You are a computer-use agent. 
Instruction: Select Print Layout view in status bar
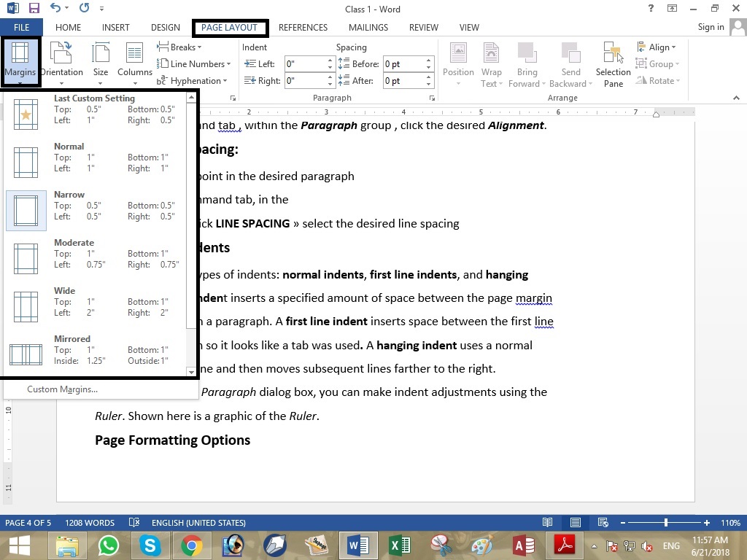coord(576,522)
